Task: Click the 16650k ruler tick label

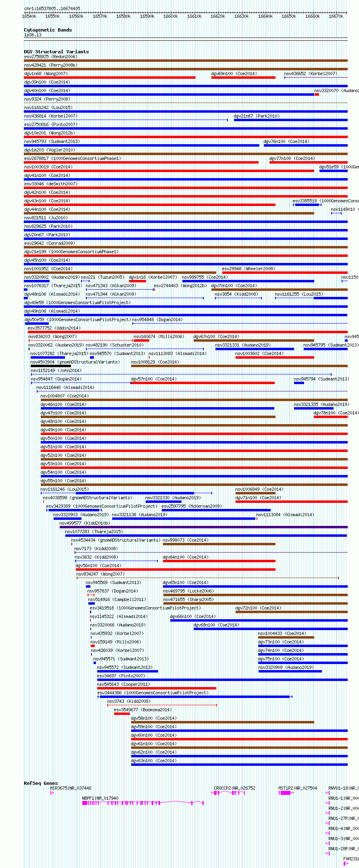Action: click(289, 16)
